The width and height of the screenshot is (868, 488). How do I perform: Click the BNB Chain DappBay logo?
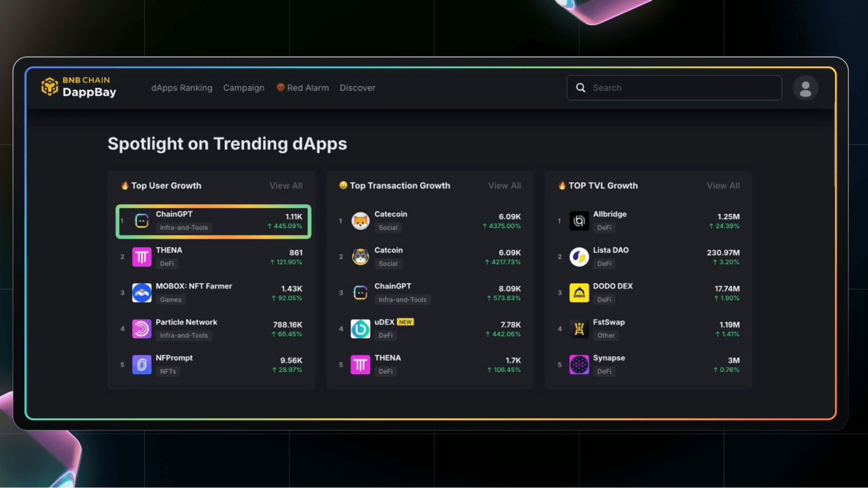click(79, 87)
